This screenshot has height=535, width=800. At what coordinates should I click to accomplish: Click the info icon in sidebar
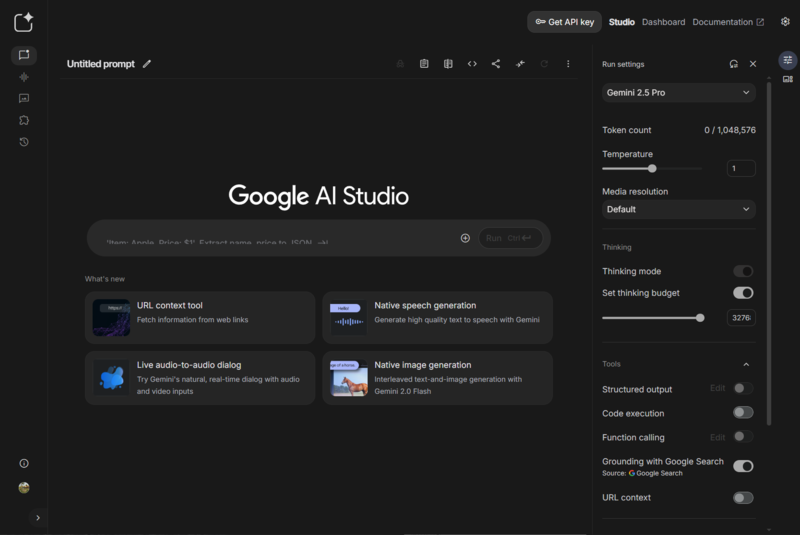24,463
